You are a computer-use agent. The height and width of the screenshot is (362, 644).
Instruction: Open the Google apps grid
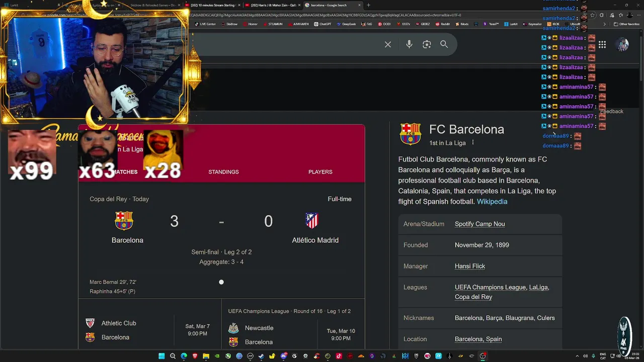(x=602, y=44)
